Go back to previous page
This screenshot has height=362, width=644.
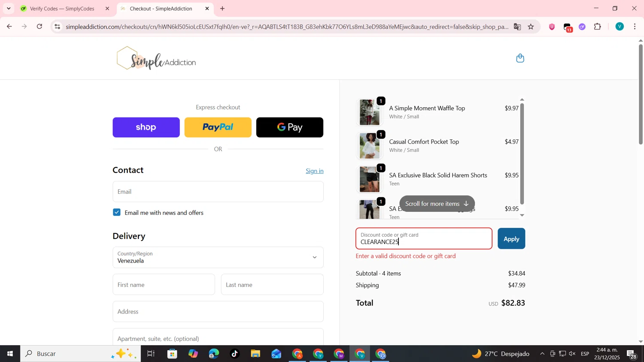point(9,27)
